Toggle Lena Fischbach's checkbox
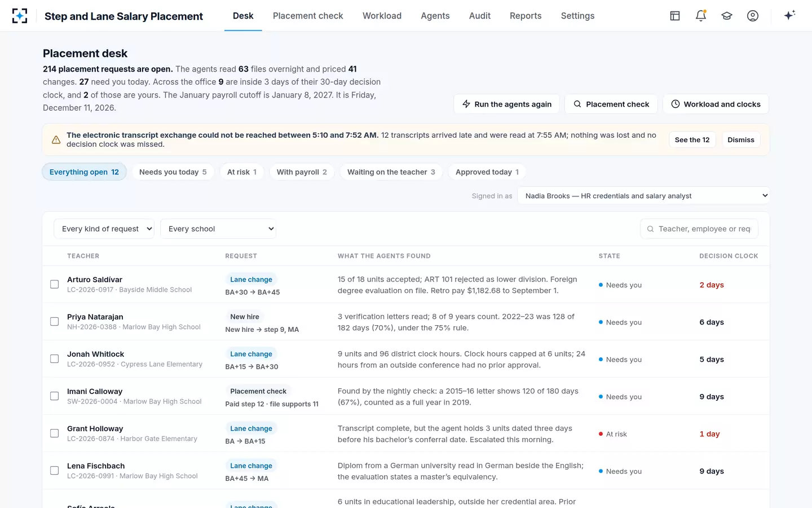Screen dimensions: 812x508 click(x=54, y=471)
